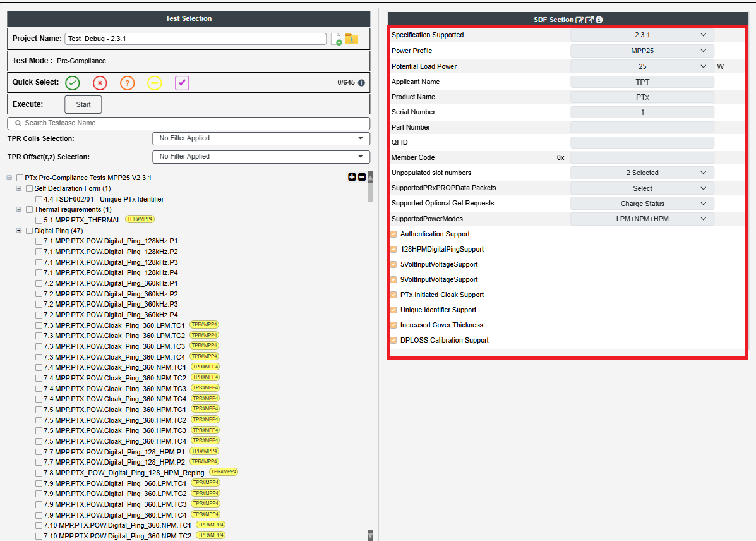Expand all tree nodes with plus icon
Screen dimensions: 756x541
tap(352, 177)
